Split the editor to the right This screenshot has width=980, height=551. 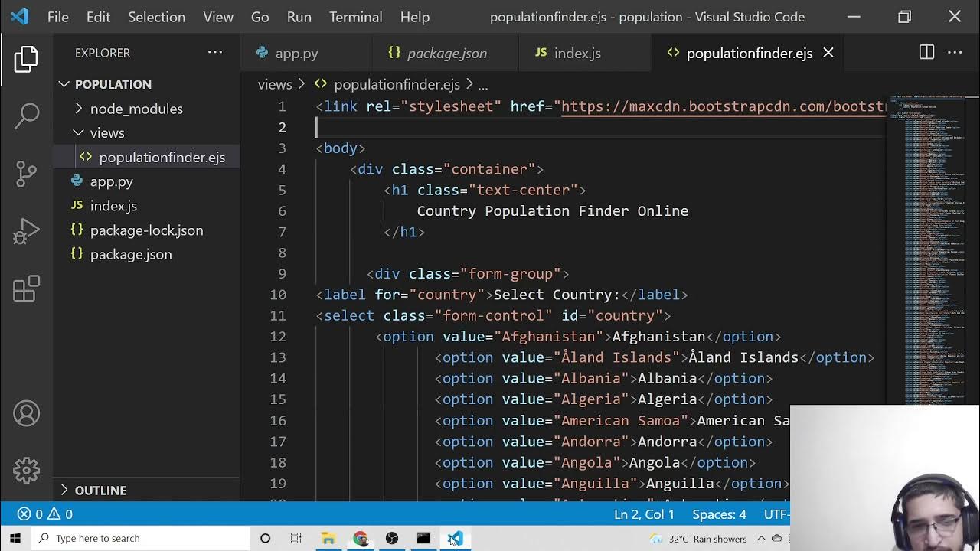(926, 53)
